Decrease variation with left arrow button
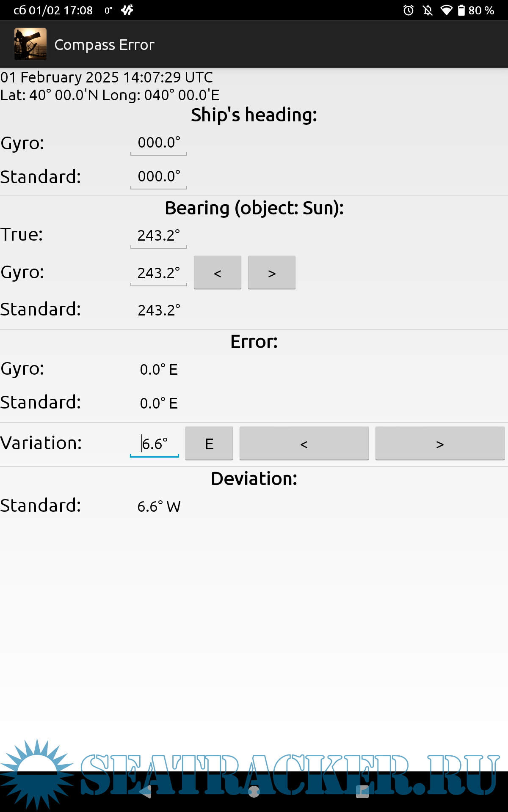This screenshot has width=508, height=812. coord(304,444)
